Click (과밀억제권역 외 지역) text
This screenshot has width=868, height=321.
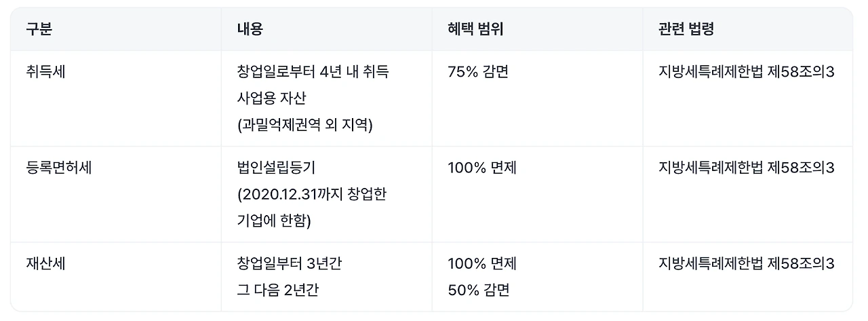click(x=306, y=126)
